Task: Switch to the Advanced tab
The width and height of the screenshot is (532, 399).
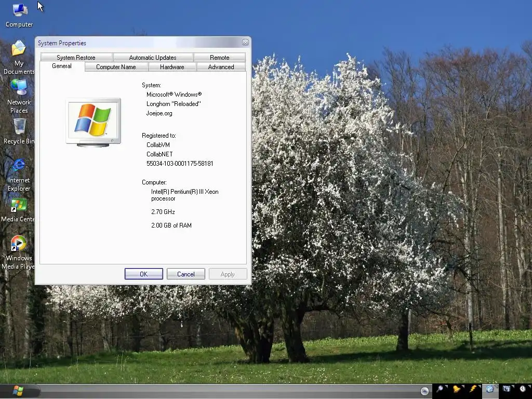Action: [221, 67]
